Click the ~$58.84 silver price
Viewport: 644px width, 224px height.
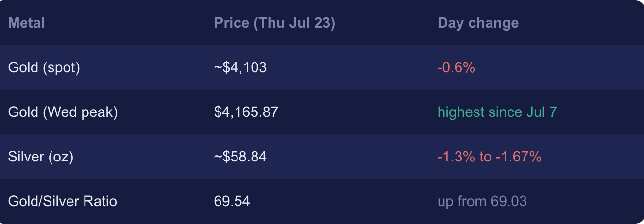[240, 157]
